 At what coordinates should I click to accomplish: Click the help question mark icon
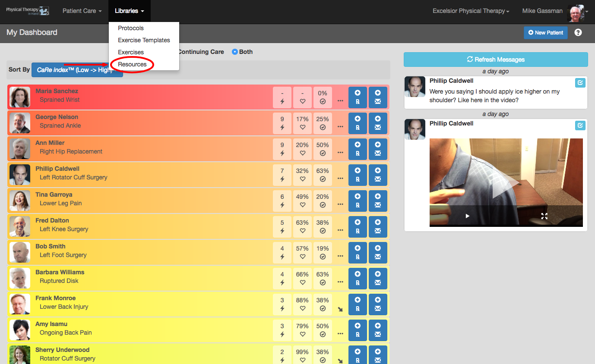578,33
